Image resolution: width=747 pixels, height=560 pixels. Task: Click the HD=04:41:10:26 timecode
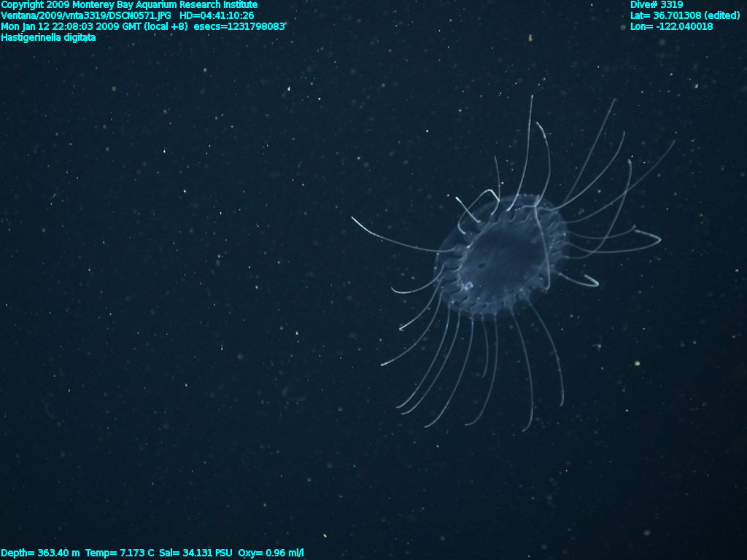217,15
